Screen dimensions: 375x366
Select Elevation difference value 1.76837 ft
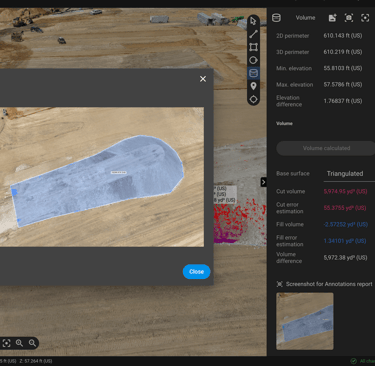[343, 101]
